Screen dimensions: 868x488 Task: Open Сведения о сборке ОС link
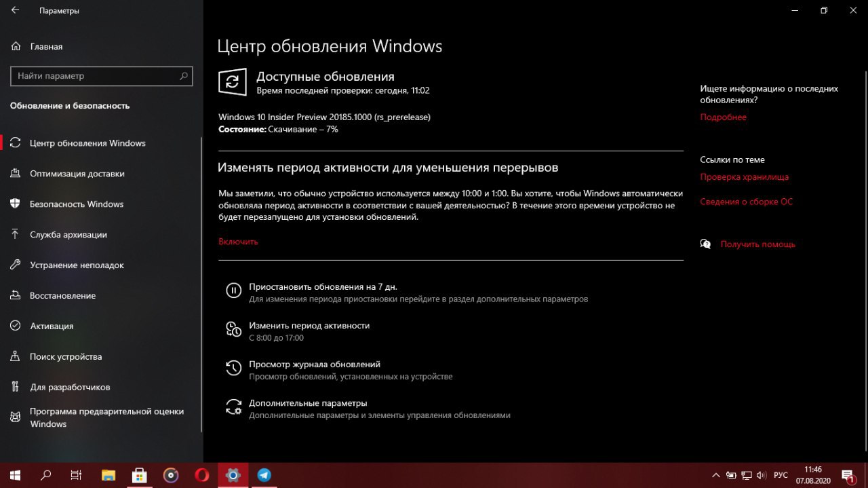(747, 202)
